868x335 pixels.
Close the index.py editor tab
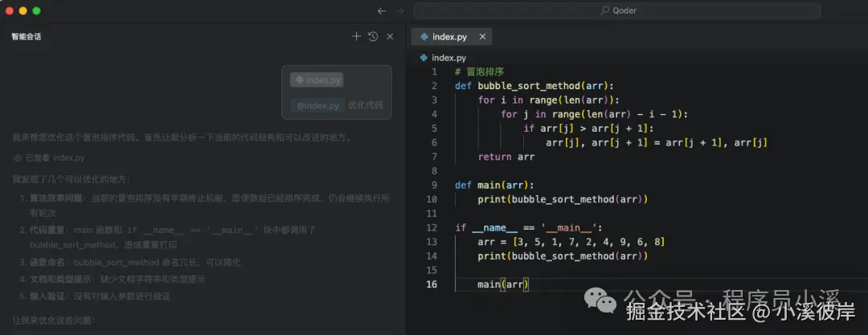(x=482, y=36)
